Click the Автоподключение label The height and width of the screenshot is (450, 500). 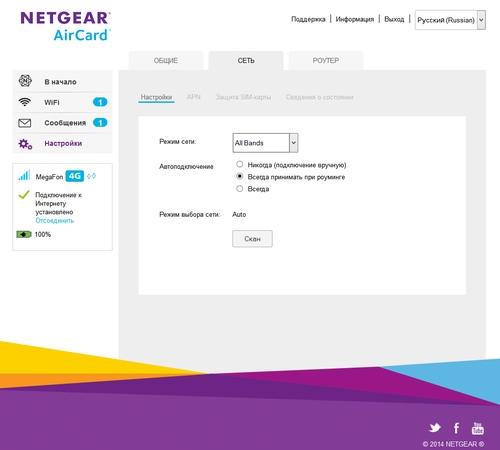pyautogui.click(x=186, y=166)
